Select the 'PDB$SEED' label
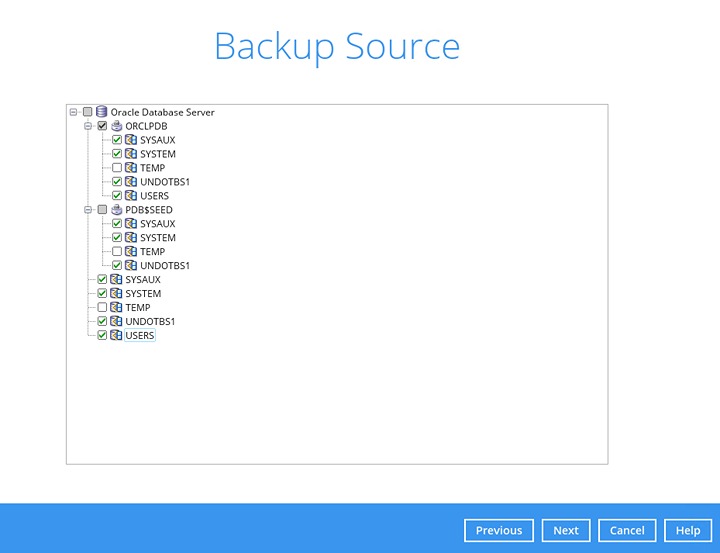Image resolution: width=720 pixels, height=553 pixels. pos(149,210)
